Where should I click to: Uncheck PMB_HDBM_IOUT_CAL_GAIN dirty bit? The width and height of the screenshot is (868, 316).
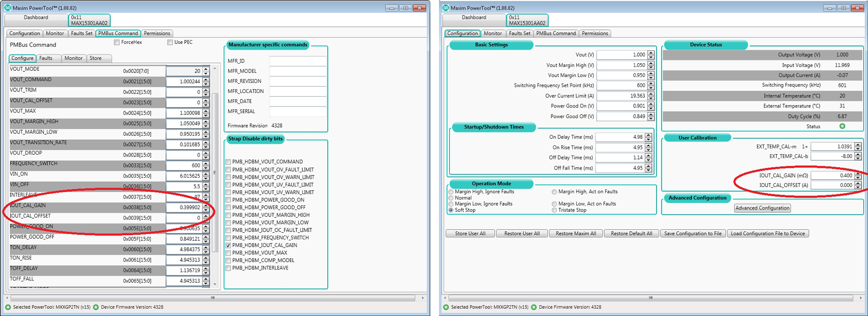(x=228, y=245)
